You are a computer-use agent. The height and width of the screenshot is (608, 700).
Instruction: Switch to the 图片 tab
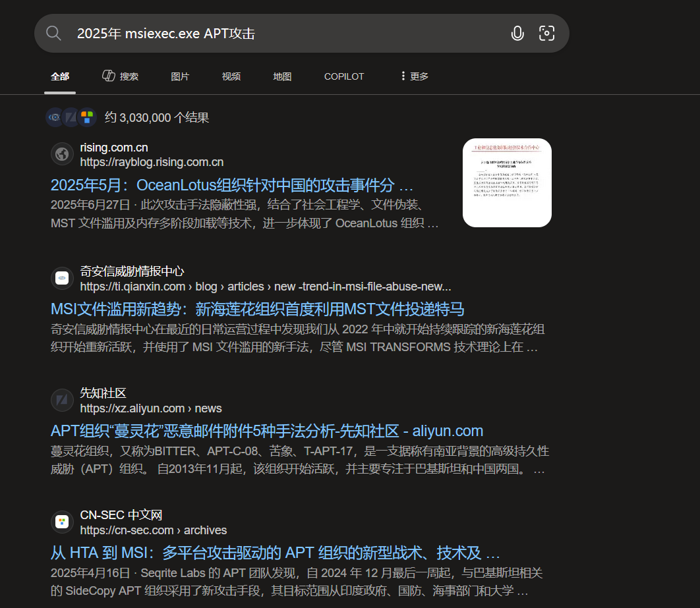click(180, 76)
